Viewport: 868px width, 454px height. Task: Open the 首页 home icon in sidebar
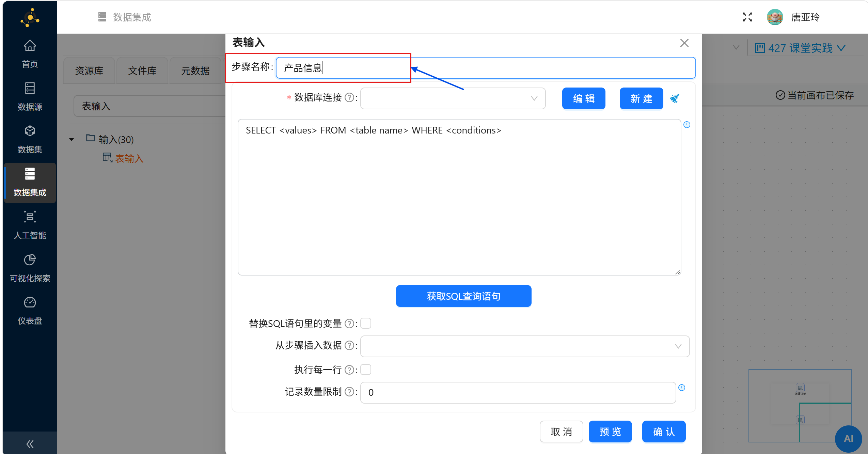pyautogui.click(x=30, y=46)
